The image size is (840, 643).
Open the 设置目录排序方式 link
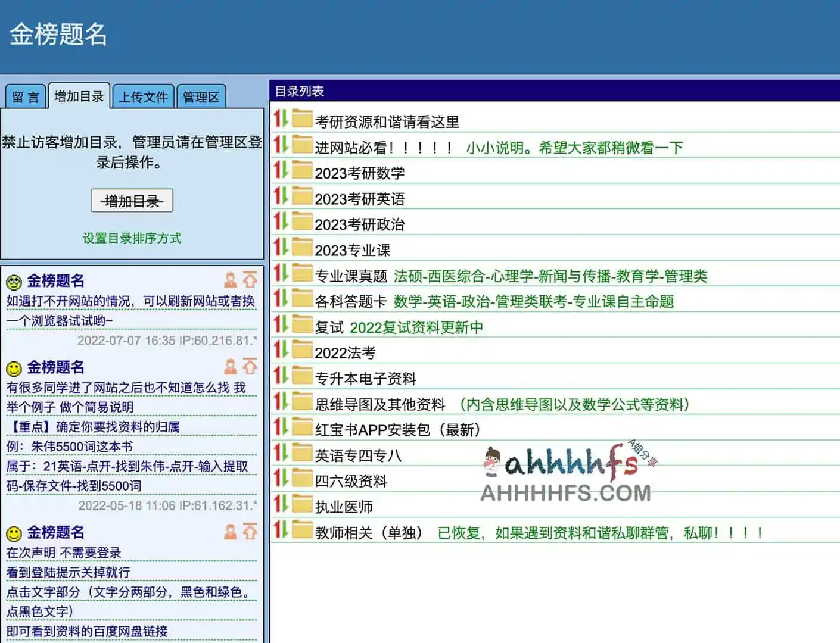click(x=132, y=239)
